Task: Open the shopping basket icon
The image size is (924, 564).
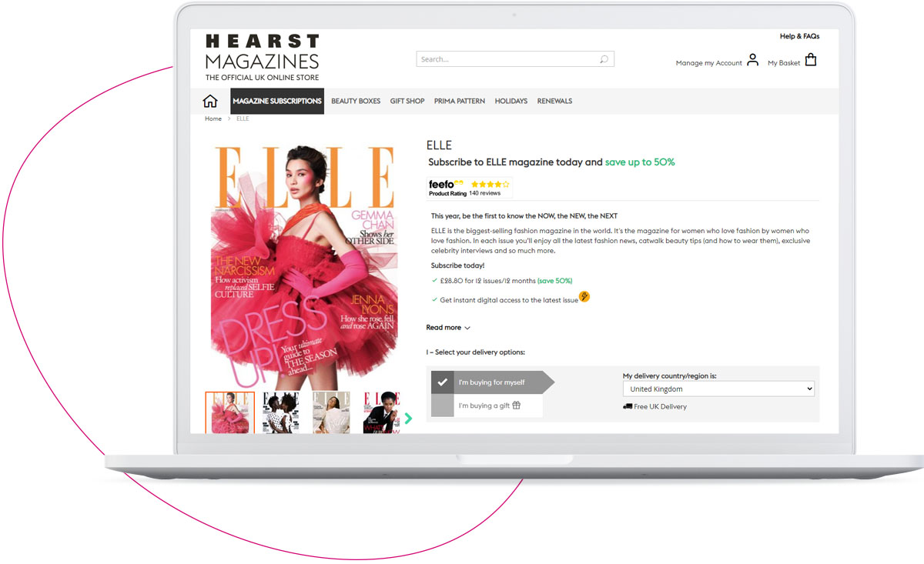Action: tap(810, 59)
